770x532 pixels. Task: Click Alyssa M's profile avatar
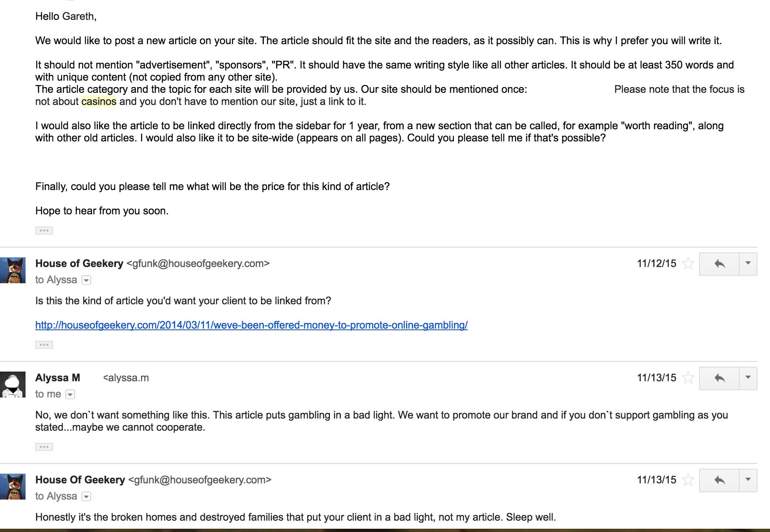(x=13, y=384)
